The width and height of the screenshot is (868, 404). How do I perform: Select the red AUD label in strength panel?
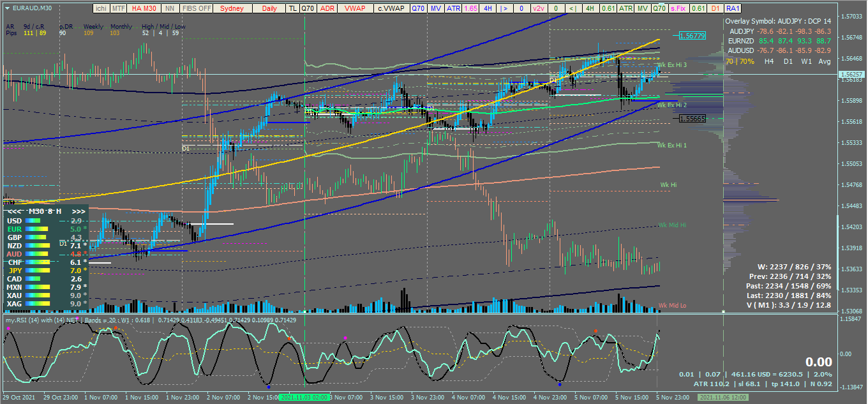[x=14, y=253]
